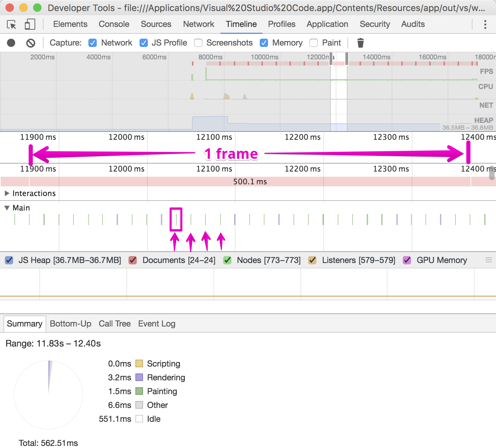Image resolution: width=496 pixels, height=448 pixels.
Task: Select the 500.1 ms frame bar
Action: (250, 182)
